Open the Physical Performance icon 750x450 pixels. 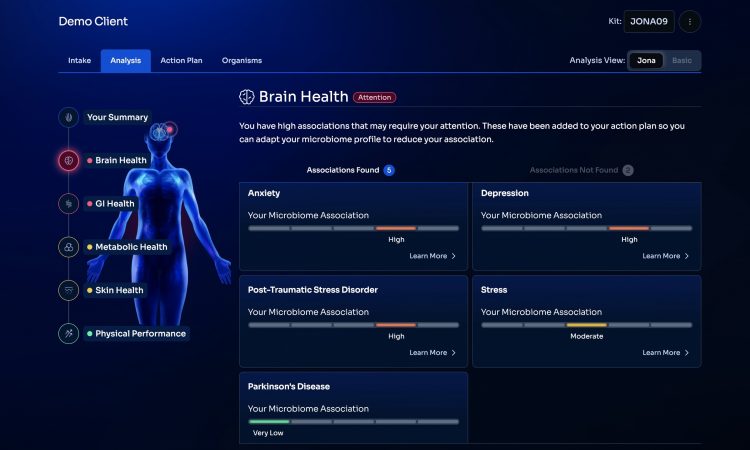[x=68, y=333]
